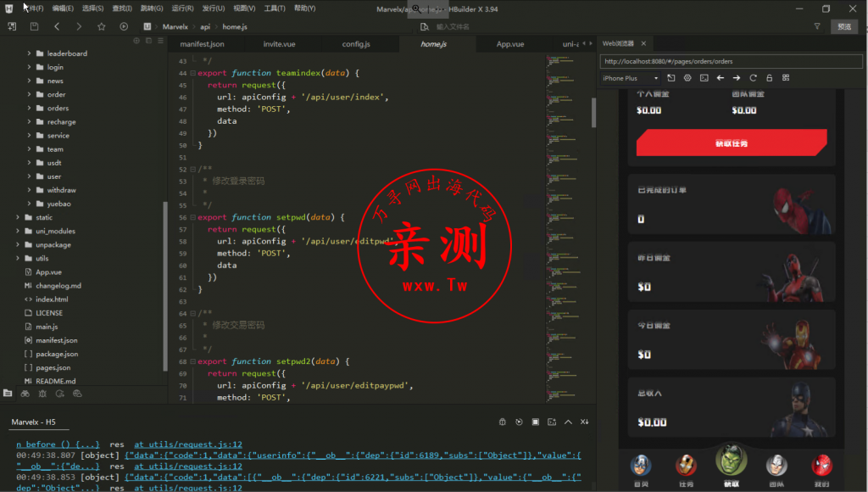
Task: Click the bookmark star icon in toolbar
Action: click(102, 26)
